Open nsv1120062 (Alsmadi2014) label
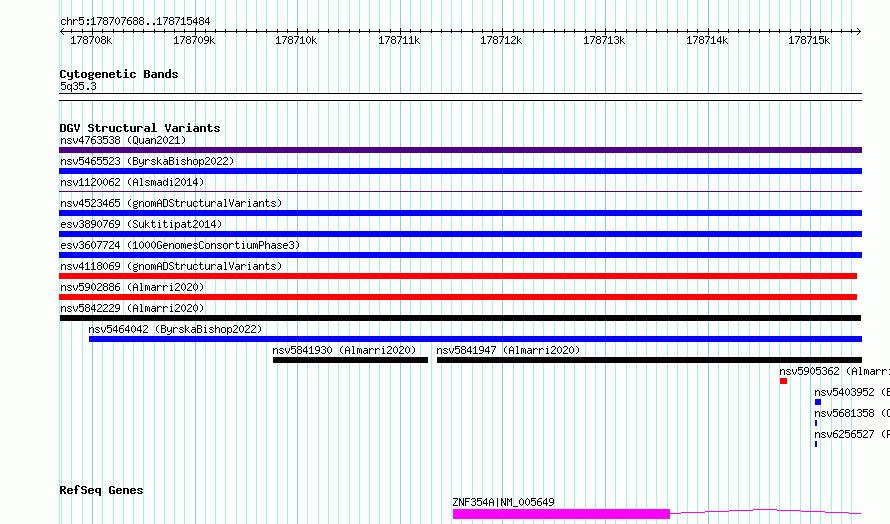The height and width of the screenshot is (524, 890). click(x=132, y=182)
